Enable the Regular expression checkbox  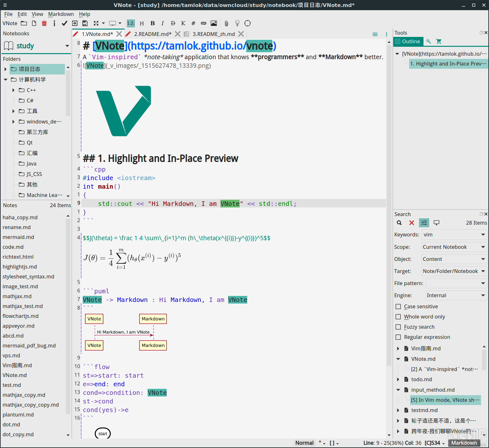(x=398, y=337)
